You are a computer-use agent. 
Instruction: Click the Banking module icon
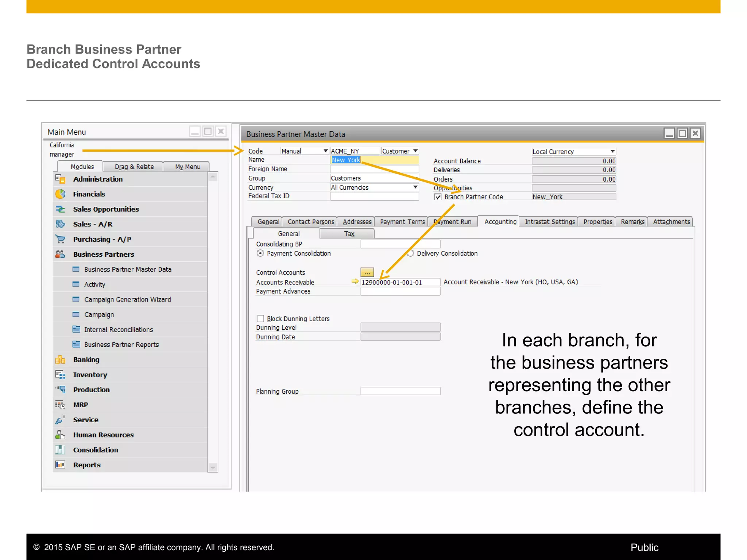(x=60, y=359)
